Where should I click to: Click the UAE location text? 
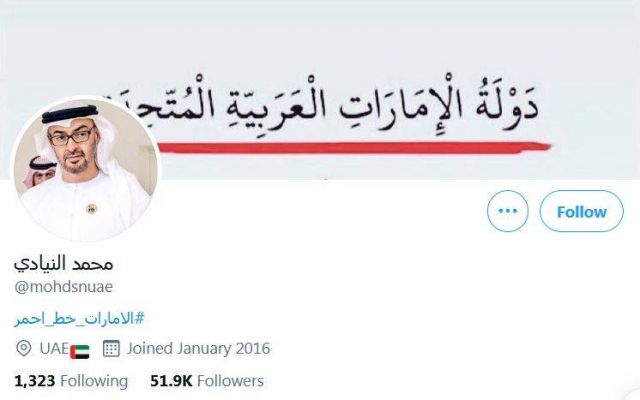(x=54, y=349)
